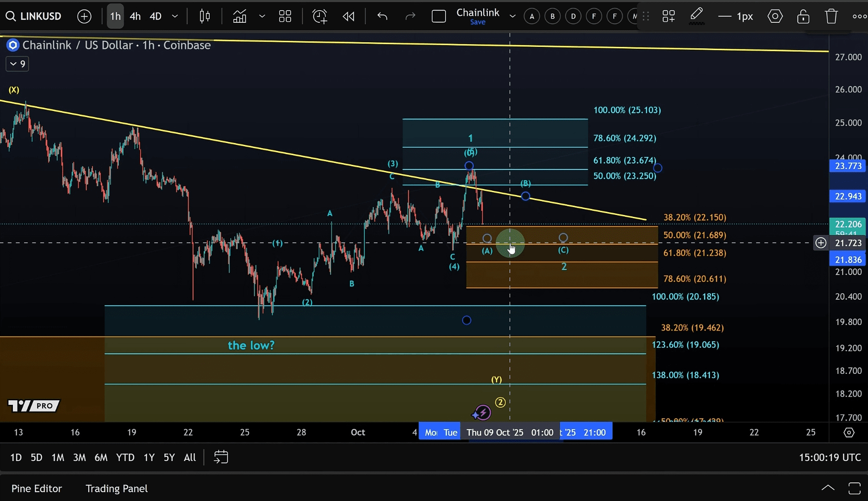Grab the drawing toolbar drag handle
The image size is (868, 501).
tap(646, 16)
